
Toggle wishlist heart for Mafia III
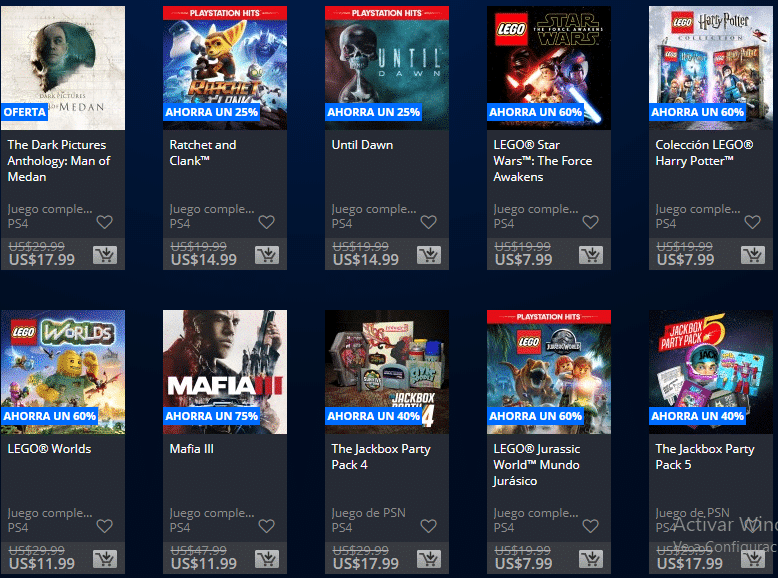coord(266,526)
